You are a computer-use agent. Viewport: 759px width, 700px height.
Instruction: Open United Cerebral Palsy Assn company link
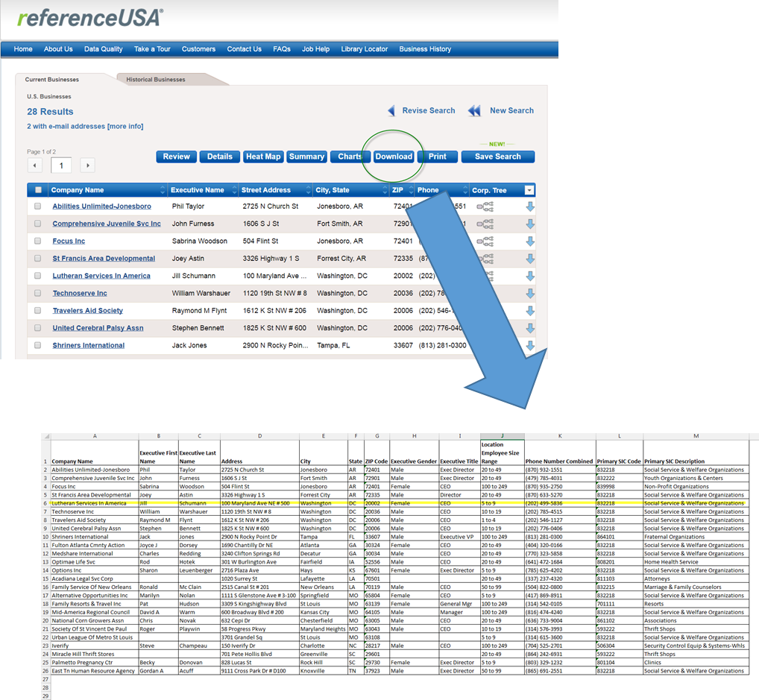pyautogui.click(x=98, y=328)
